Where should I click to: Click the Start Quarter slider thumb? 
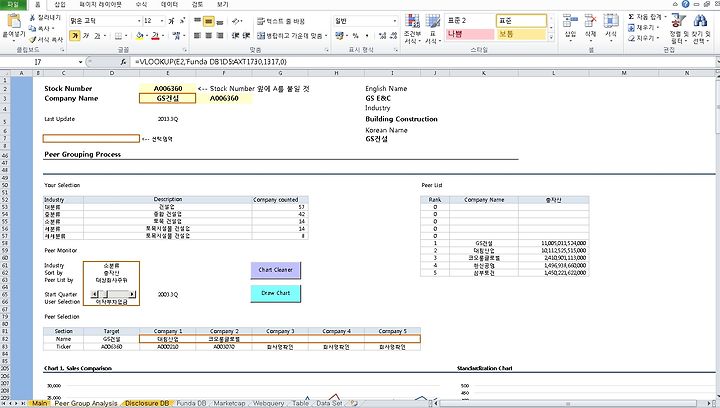click(x=104, y=294)
